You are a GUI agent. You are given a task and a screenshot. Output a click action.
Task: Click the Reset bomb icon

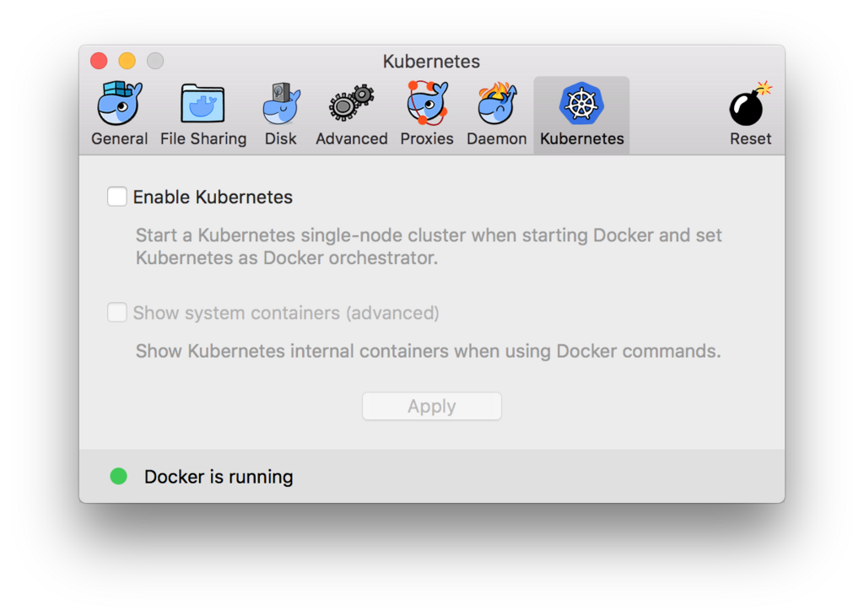coord(750,104)
